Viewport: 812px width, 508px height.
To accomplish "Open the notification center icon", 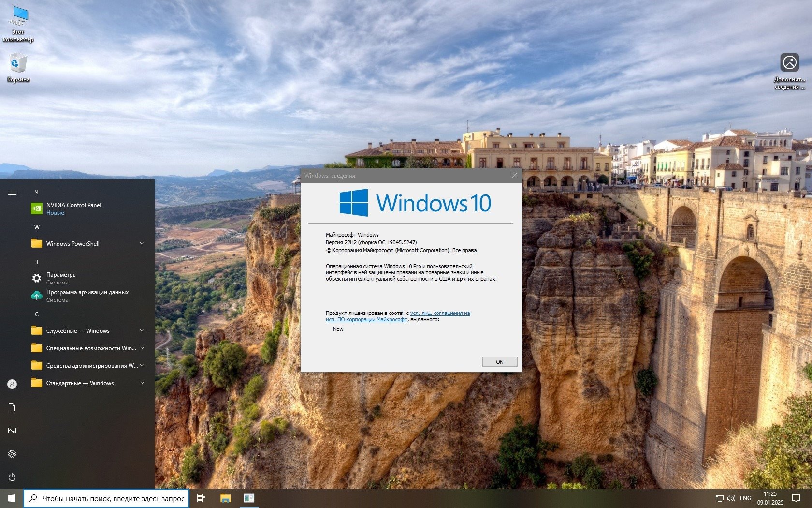I will point(796,498).
